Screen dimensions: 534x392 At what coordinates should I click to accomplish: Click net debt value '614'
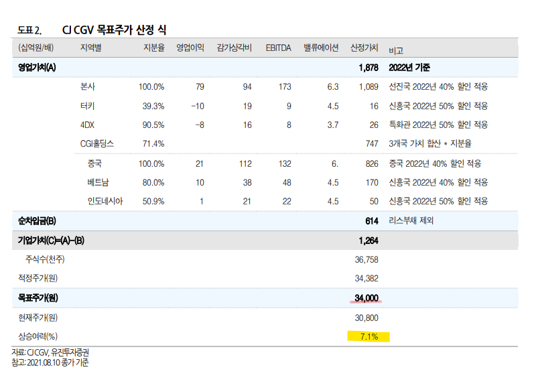click(372, 221)
